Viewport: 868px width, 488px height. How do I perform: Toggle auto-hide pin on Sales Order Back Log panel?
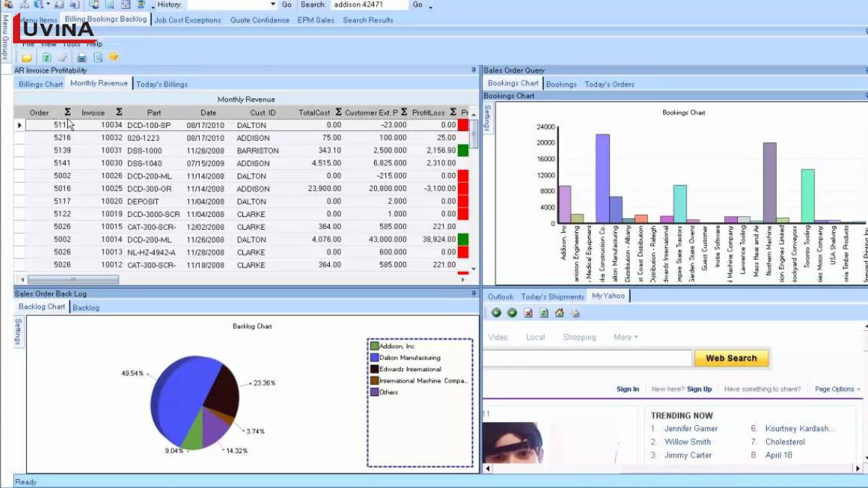point(473,294)
